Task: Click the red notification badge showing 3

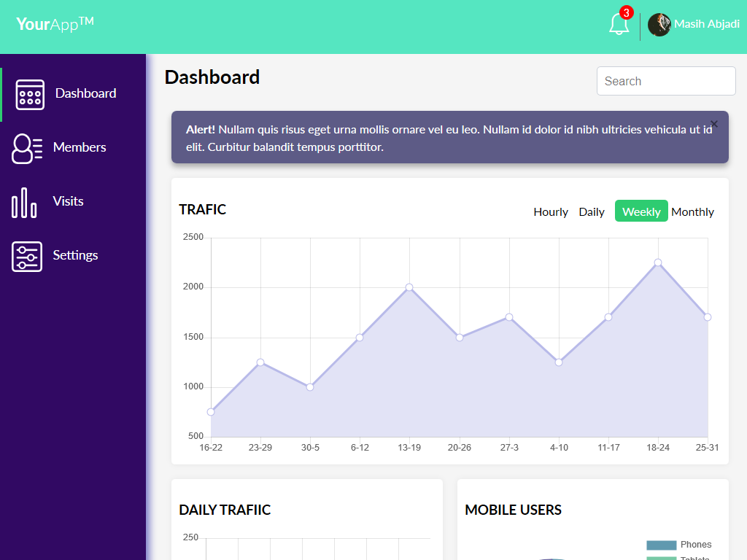Action: (x=626, y=12)
